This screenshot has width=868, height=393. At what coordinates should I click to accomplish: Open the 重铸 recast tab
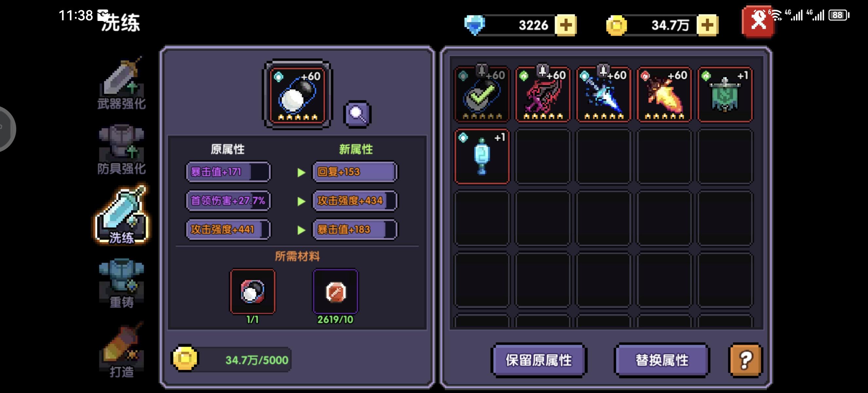121,283
